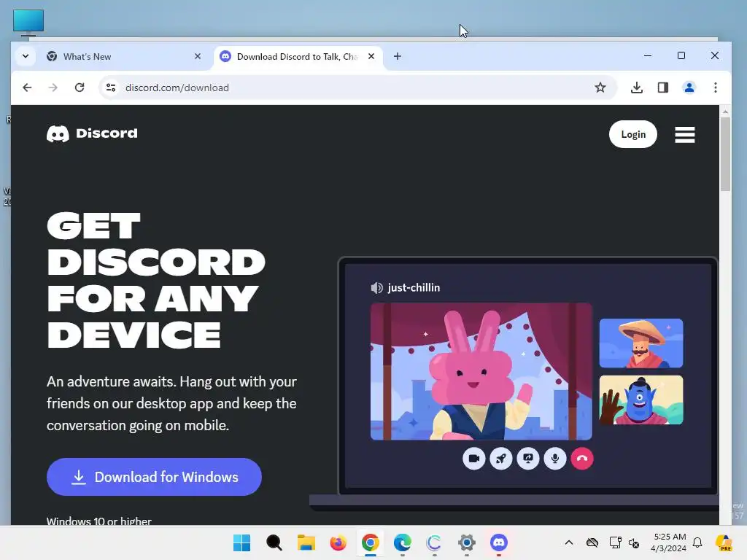Open the notification bell in the taskbar
Viewport: 747px width, 560px height.
pos(697,542)
